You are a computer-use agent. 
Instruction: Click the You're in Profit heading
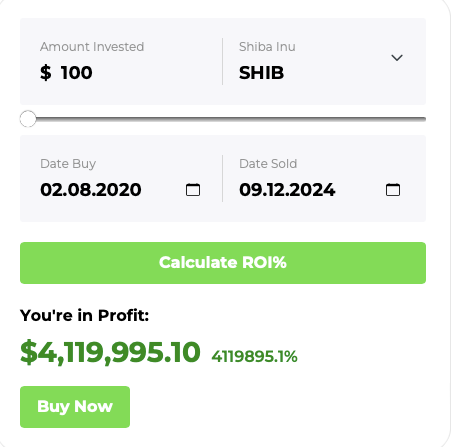pos(84,315)
